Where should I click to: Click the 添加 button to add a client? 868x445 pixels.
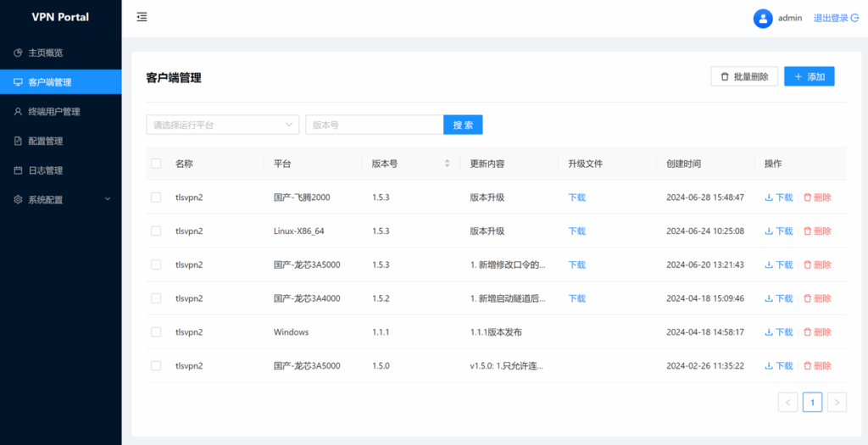[x=809, y=76]
